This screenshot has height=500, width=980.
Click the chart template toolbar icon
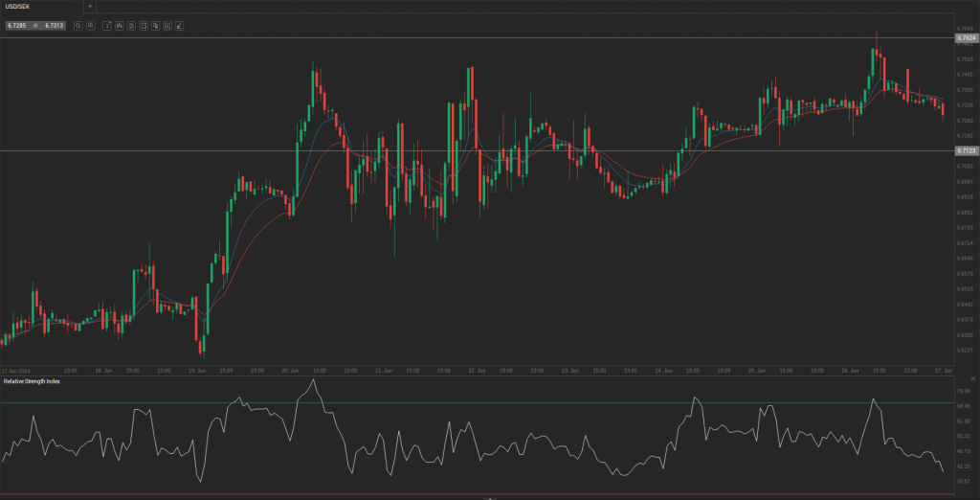tap(143, 26)
